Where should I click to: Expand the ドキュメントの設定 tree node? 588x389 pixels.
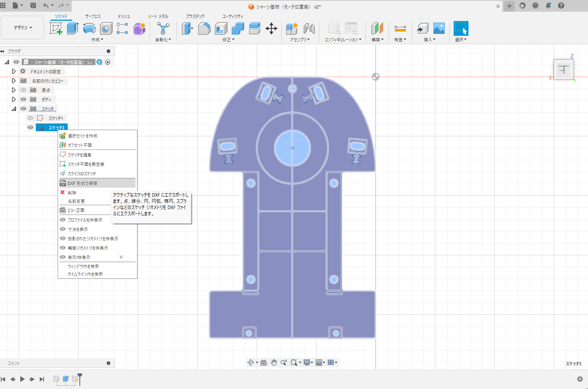click(14, 71)
